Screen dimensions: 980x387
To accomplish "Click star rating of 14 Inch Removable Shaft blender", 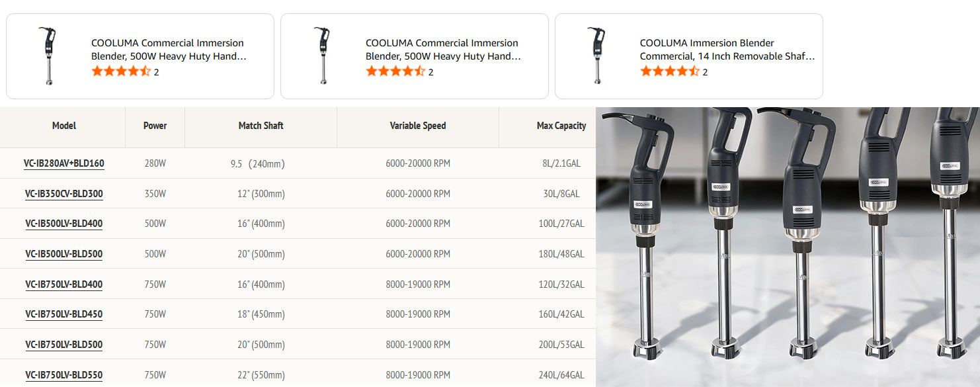I will (669, 71).
